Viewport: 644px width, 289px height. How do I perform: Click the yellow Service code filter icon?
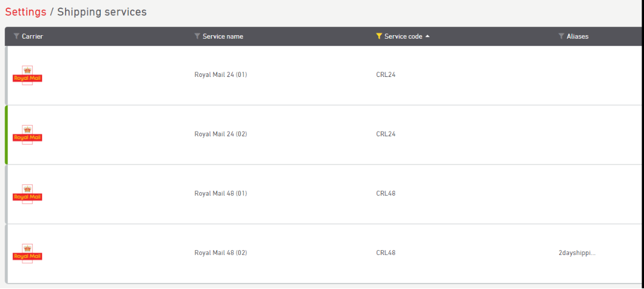pos(379,36)
